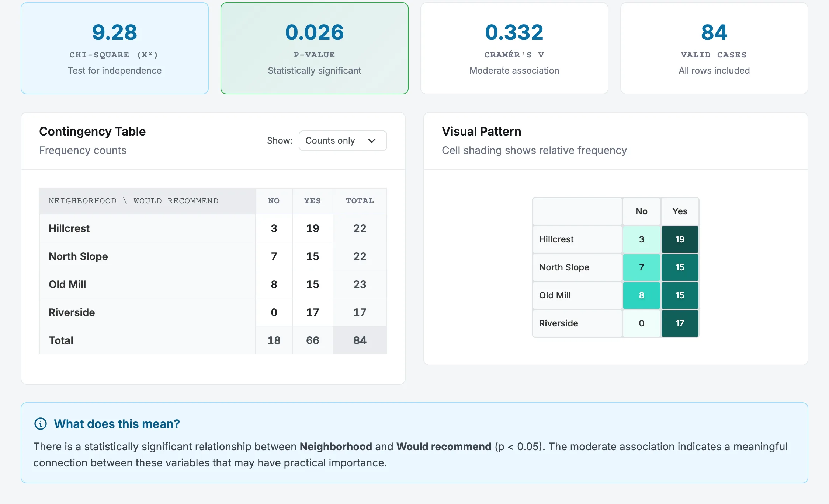Click the 'YES' column header in contingency table
829x504 pixels.
pyautogui.click(x=313, y=201)
